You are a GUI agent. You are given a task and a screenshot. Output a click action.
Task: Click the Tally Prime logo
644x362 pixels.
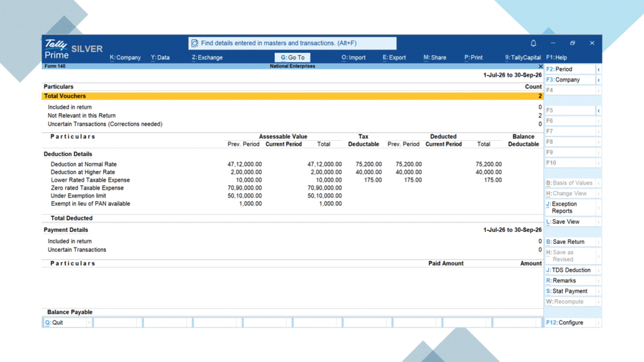[x=56, y=49]
